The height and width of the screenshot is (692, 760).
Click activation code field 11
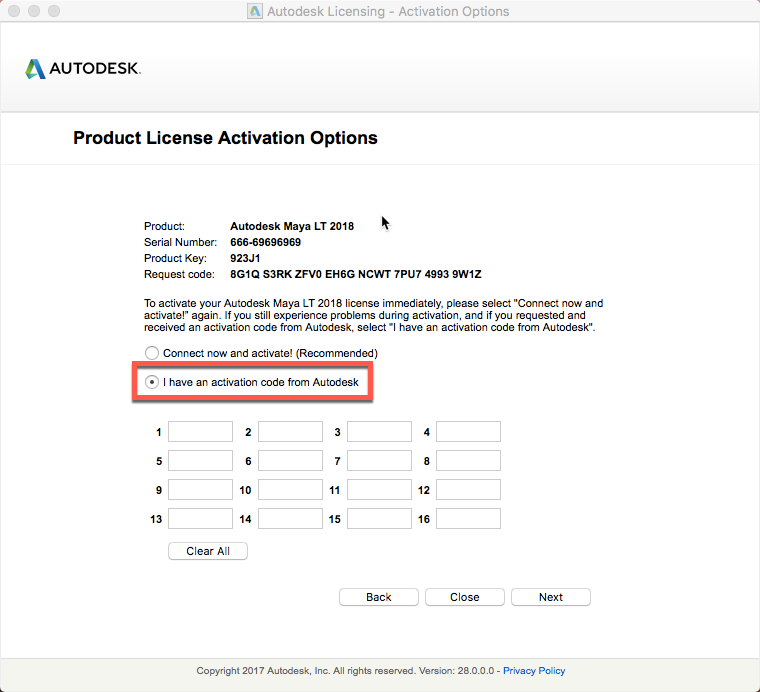[379, 489]
